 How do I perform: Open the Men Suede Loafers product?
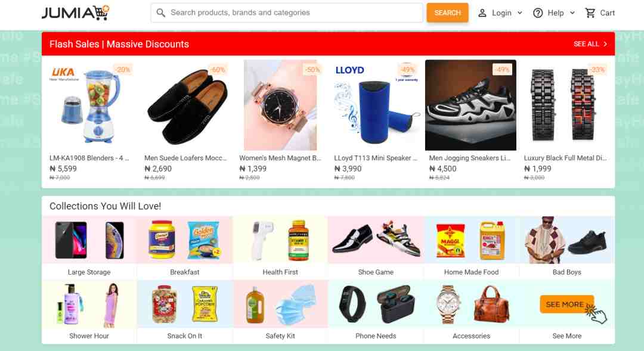click(x=185, y=122)
